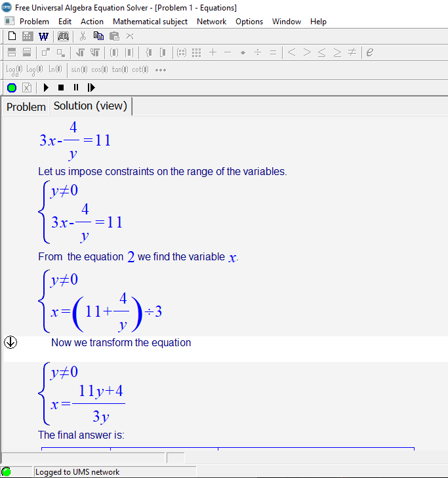The width and height of the screenshot is (448, 478).
Task: Insert square root template icon
Action: pos(80,52)
